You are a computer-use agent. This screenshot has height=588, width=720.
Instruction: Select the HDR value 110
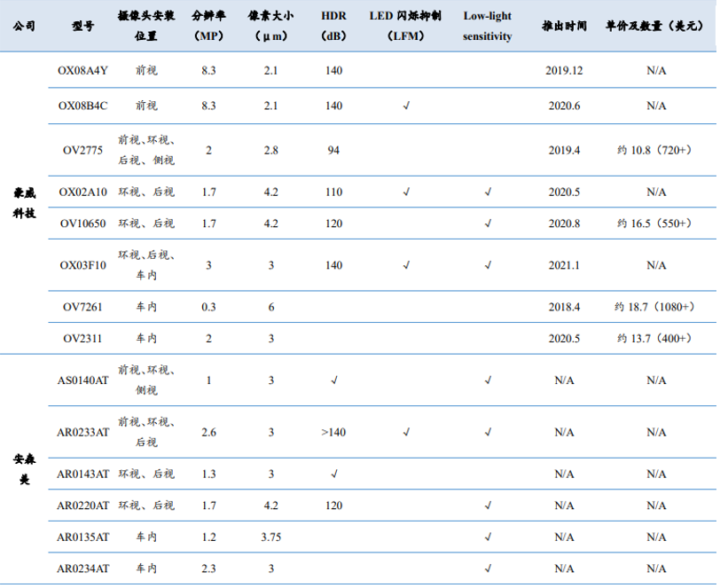[333, 192]
